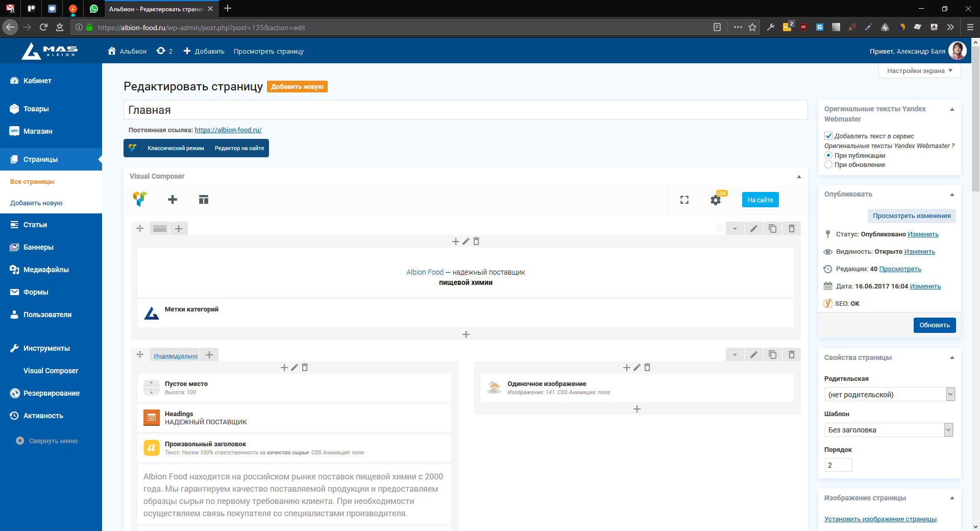Clone the first row using the copy icon
Image resolution: width=980 pixels, height=531 pixels.
pos(772,229)
